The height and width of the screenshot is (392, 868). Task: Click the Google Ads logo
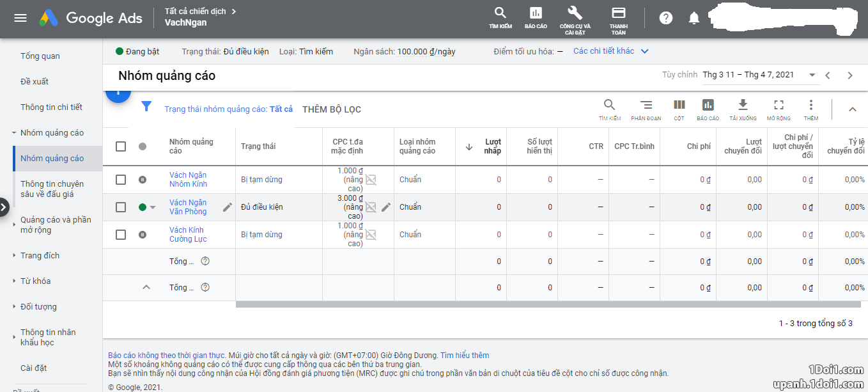(x=91, y=18)
